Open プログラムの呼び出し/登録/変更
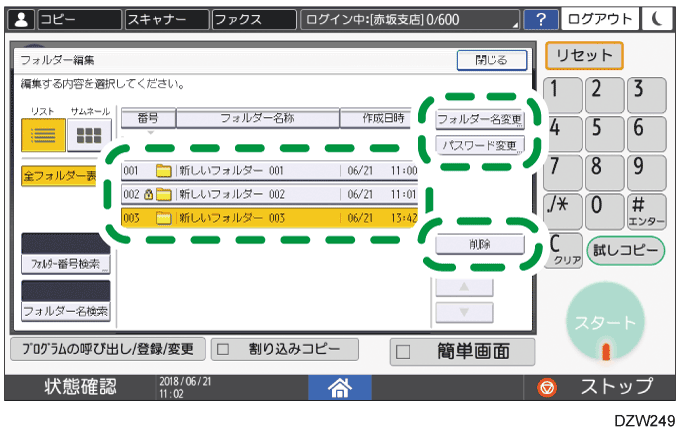 click(108, 349)
